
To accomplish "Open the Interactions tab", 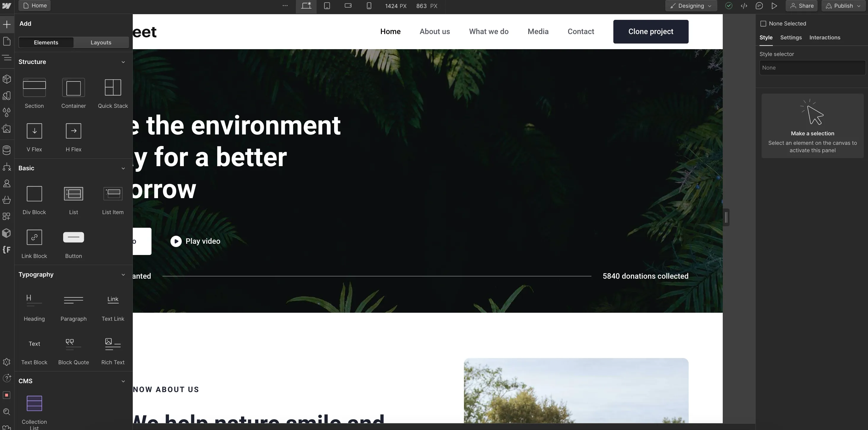I will pos(824,37).
